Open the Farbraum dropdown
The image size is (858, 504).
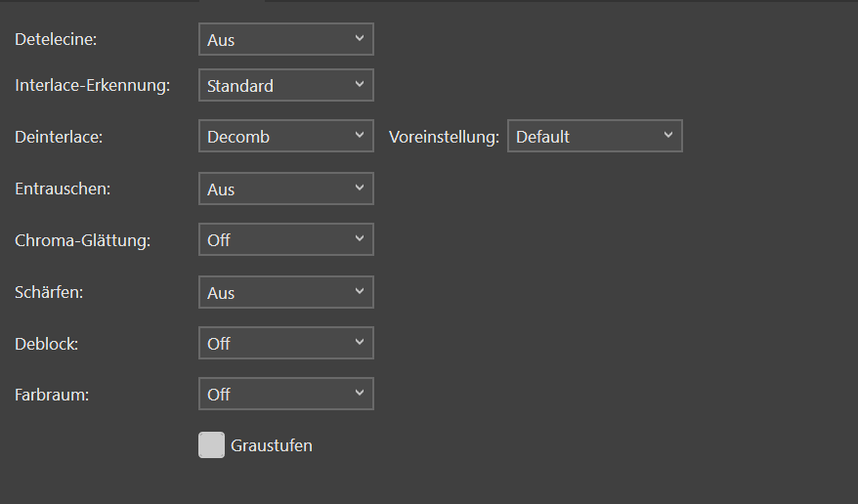point(285,395)
